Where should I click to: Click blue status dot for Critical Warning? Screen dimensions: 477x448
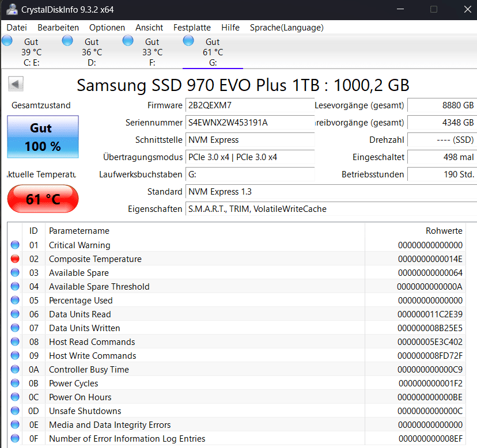[15, 245]
